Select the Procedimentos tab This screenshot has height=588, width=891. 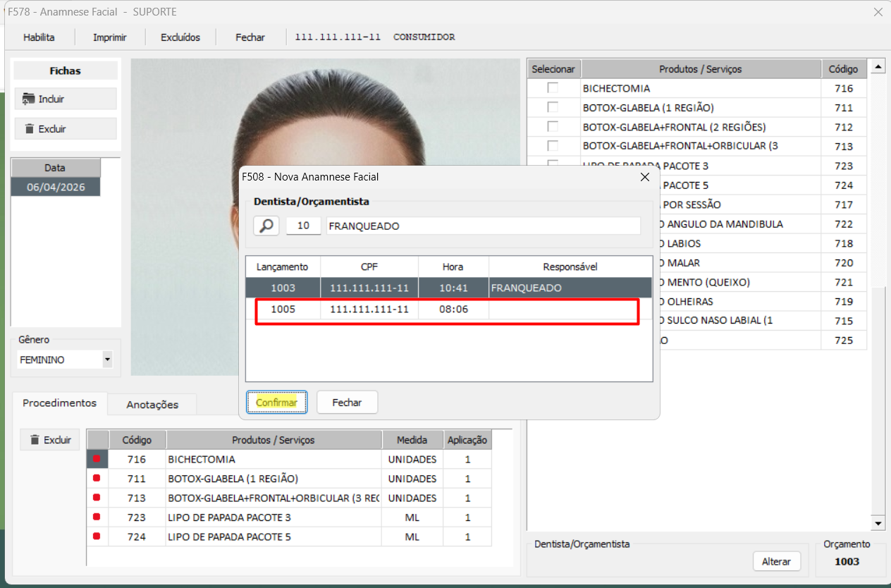pos(60,403)
